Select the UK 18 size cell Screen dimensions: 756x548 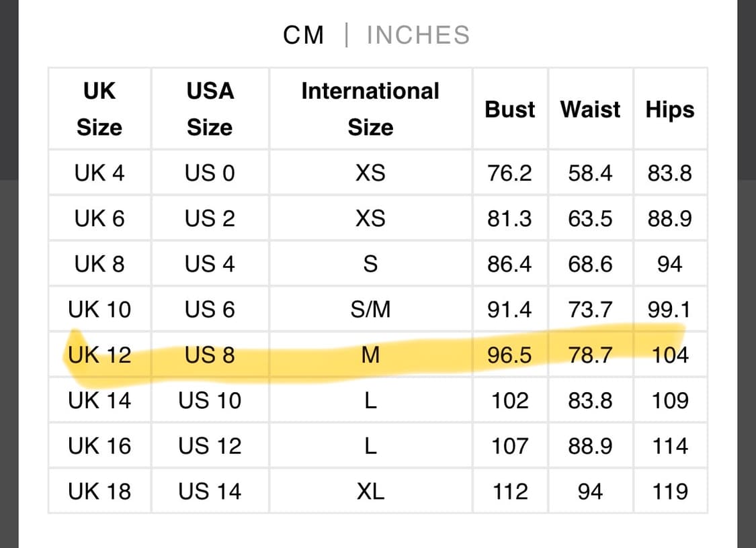99,492
